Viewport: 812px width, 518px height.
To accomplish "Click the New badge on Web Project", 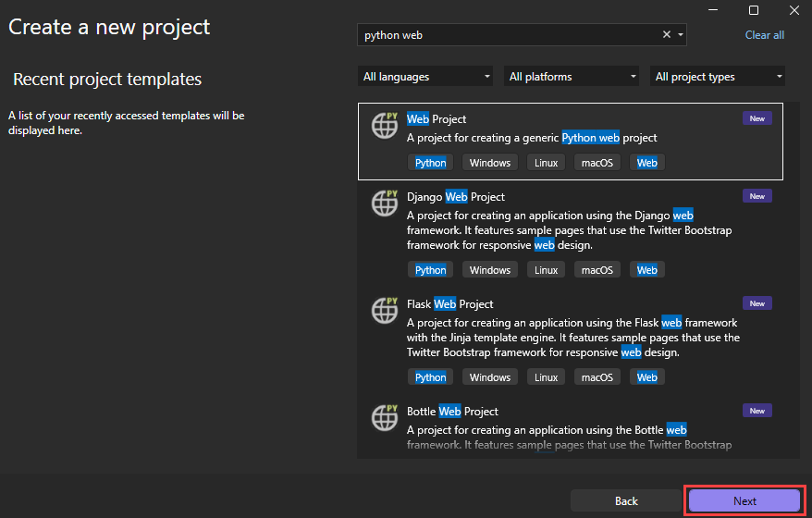I will coord(757,118).
